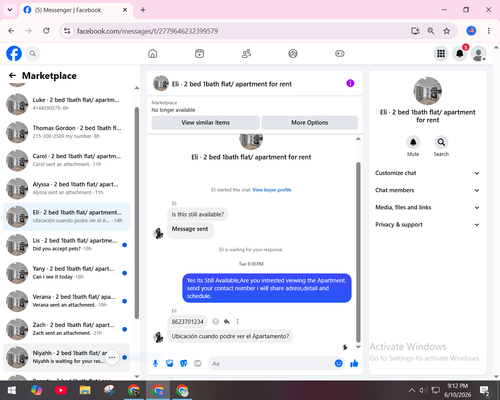Expand Chat members section
This screenshot has width=500, height=400.
click(x=427, y=190)
